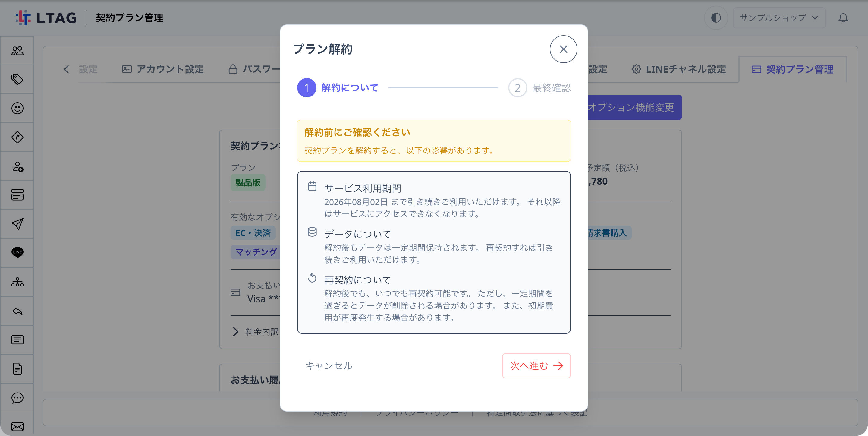Open the envelope mail sidebar icon
The height and width of the screenshot is (436, 868).
pyautogui.click(x=17, y=427)
